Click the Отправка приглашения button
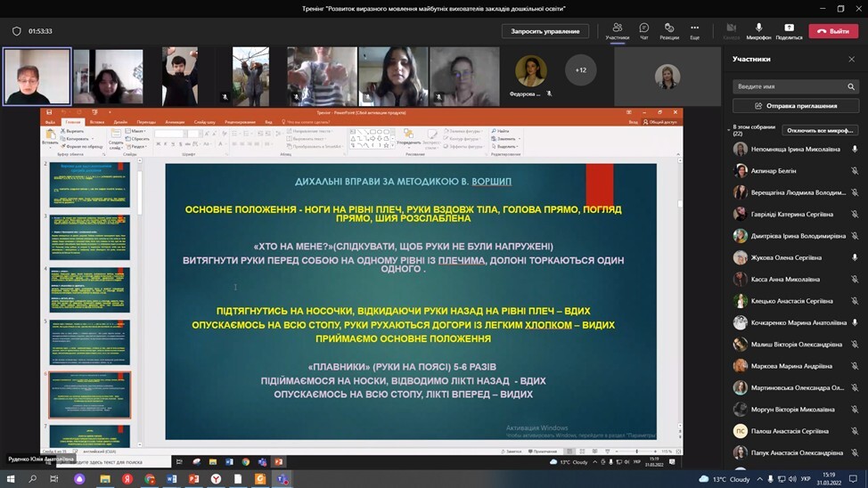The height and width of the screenshot is (488, 868). (796, 106)
